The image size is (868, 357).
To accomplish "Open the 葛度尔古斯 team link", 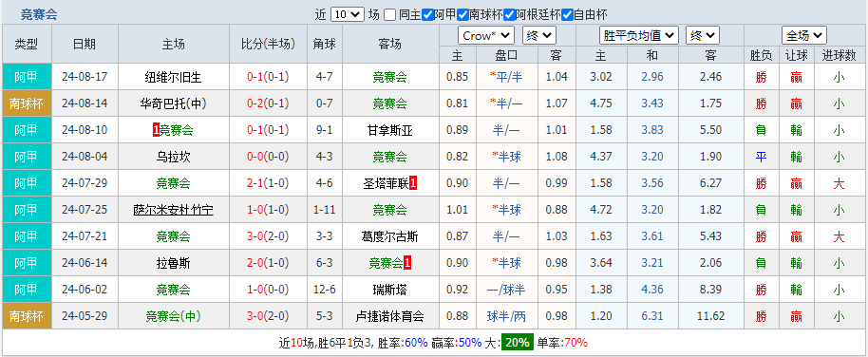I will point(390,236).
